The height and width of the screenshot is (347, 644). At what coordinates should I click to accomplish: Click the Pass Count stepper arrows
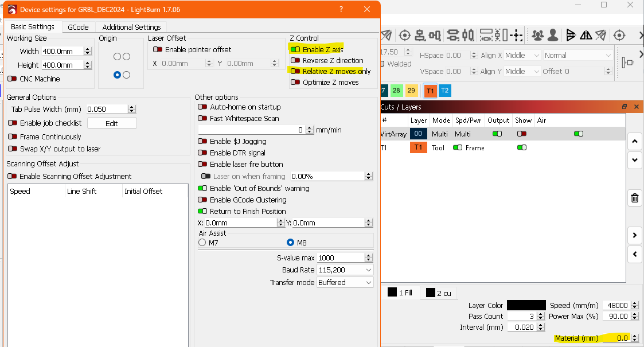[x=541, y=316]
